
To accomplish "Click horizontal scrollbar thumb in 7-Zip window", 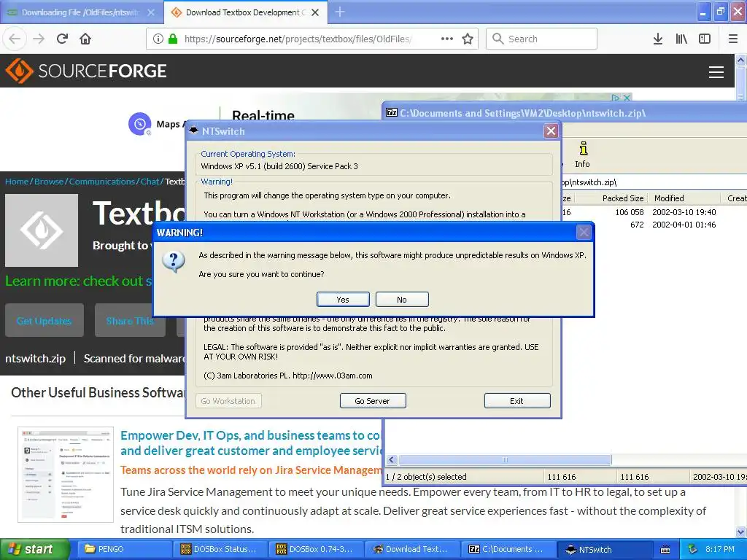I will pyautogui.click(x=505, y=459).
